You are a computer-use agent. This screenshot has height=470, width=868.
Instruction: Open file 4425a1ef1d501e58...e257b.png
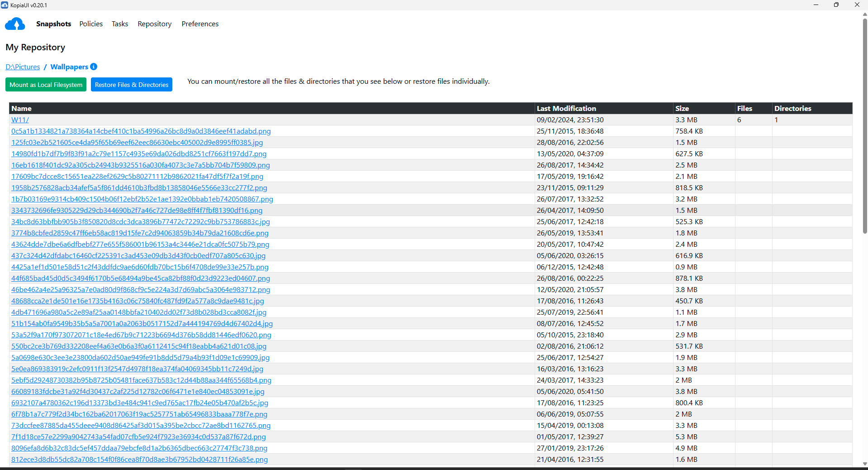[140, 267]
